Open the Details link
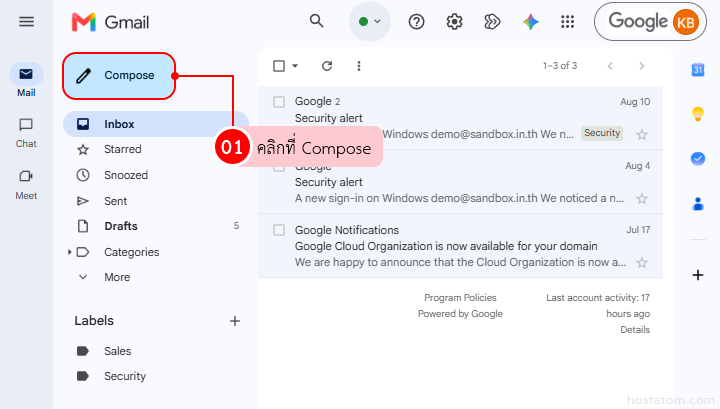Screen dimensions: 720x409 635,330
